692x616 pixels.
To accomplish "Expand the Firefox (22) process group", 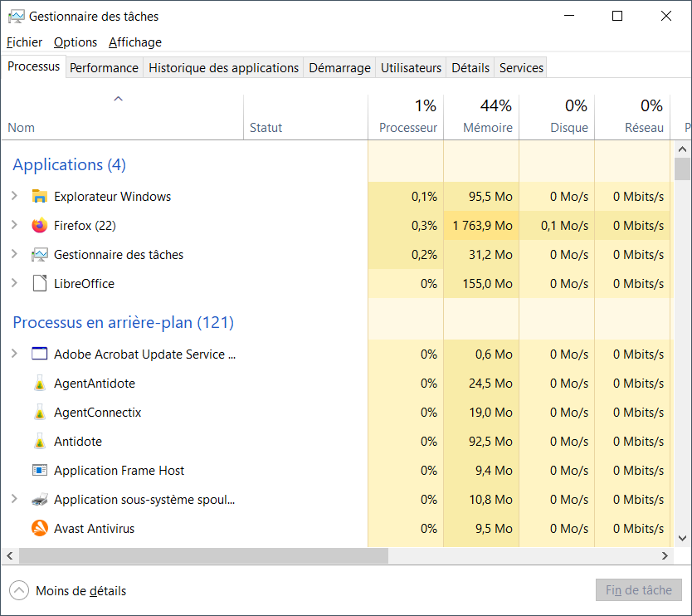I will tap(14, 225).
